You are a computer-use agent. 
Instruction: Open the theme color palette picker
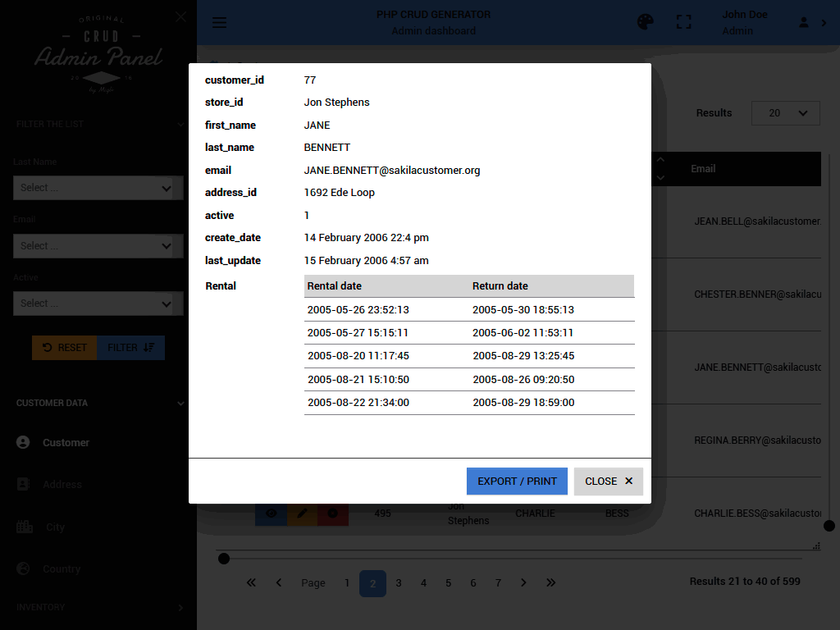coord(646,22)
